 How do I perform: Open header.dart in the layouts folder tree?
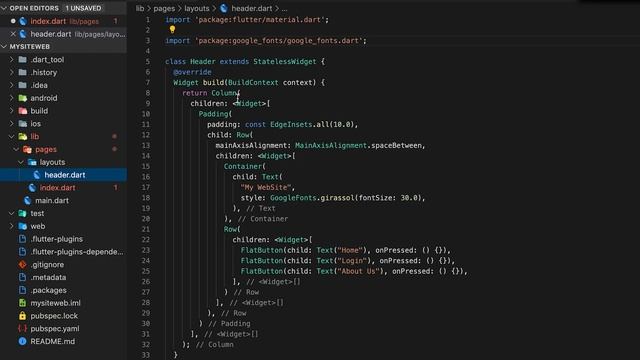click(63, 175)
